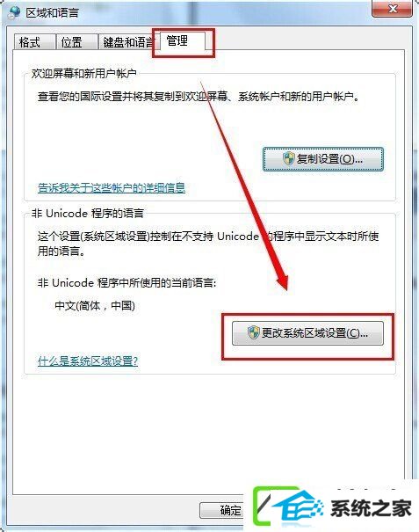Click the 欢迎屏幕和新用户帐户 group label
The width and height of the screenshot is (419, 532).
point(84,73)
